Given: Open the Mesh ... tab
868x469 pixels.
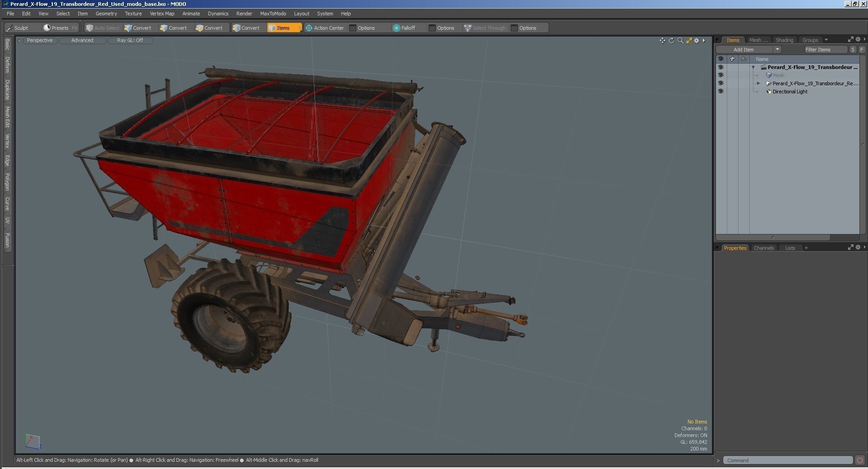Looking at the screenshot, I should click(x=758, y=40).
